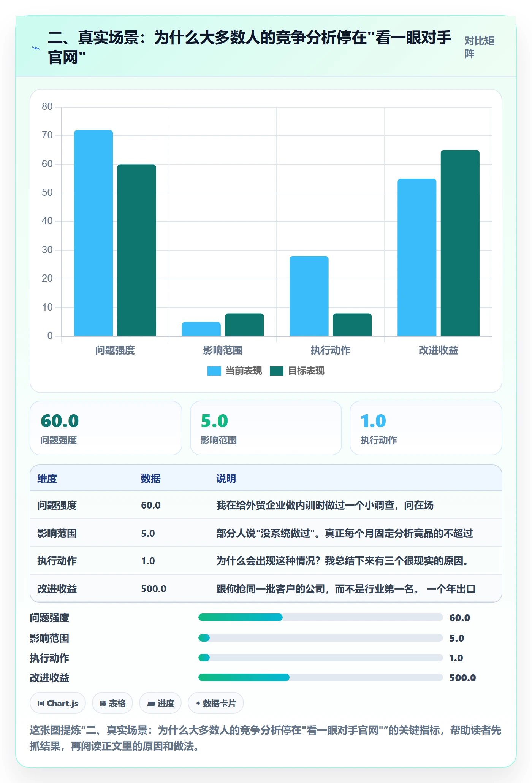Click the 500.0 value in the table's 数据 column
The height and width of the screenshot is (783, 532).
point(154,589)
